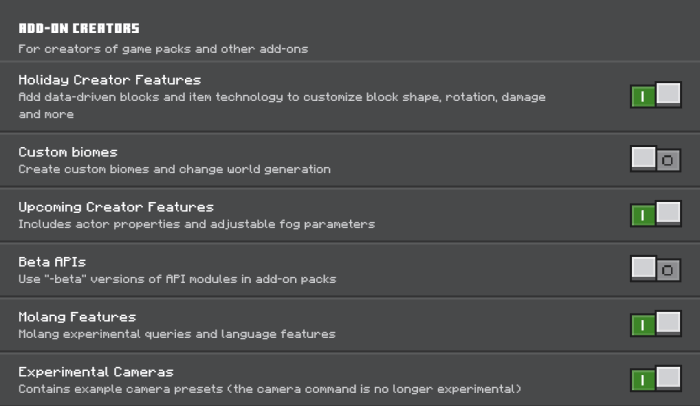Click the "-beta" versions of API description
700x406 pixels.
177,279
